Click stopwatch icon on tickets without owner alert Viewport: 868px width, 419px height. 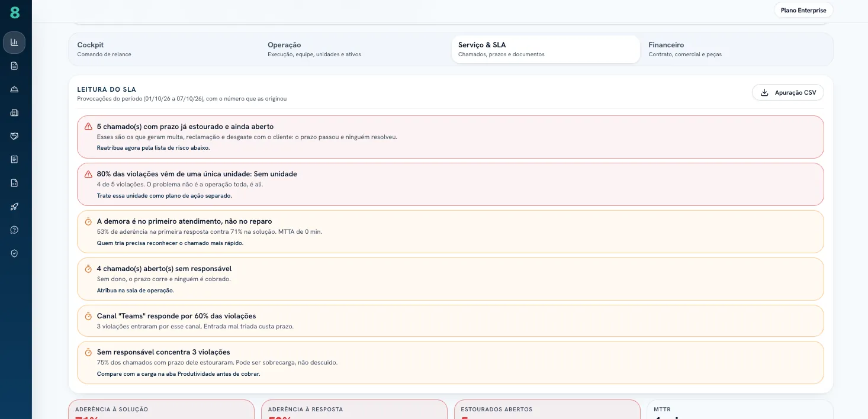(88, 269)
